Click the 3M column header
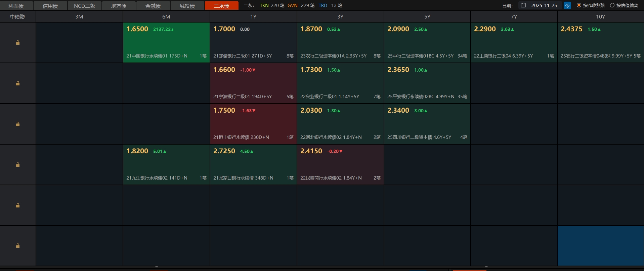The image size is (644, 271). [79, 16]
